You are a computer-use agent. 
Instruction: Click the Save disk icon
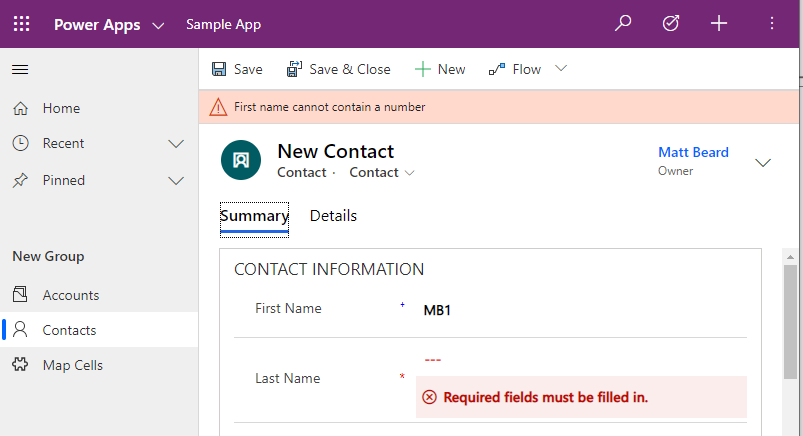[x=219, y=69]
